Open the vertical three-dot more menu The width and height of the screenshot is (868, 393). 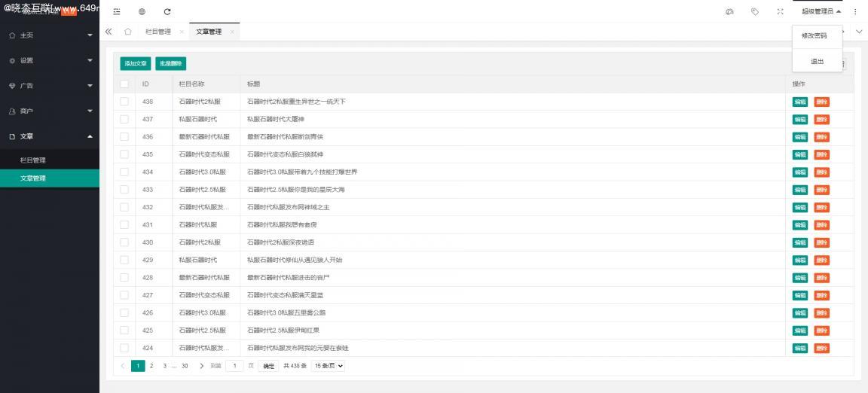tap(855, 11)
